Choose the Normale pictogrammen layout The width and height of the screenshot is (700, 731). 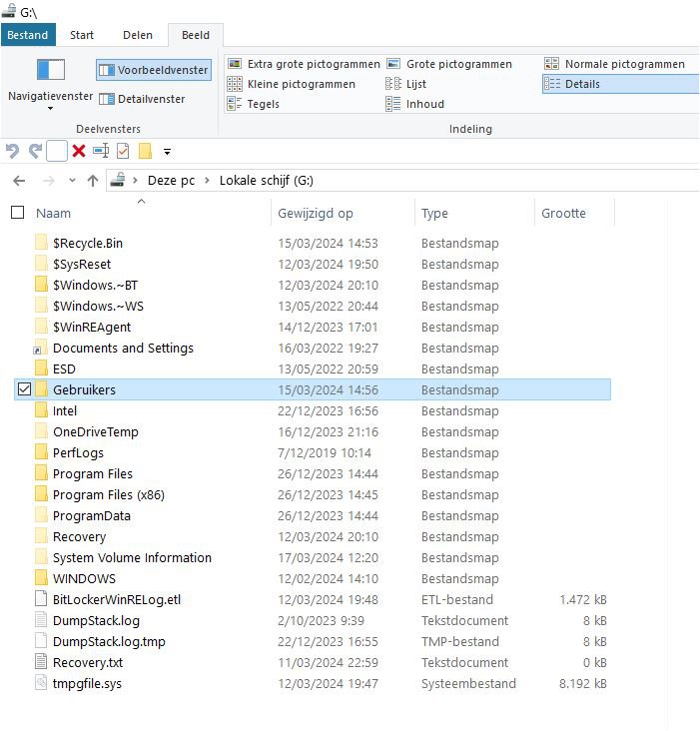point(614,64)
